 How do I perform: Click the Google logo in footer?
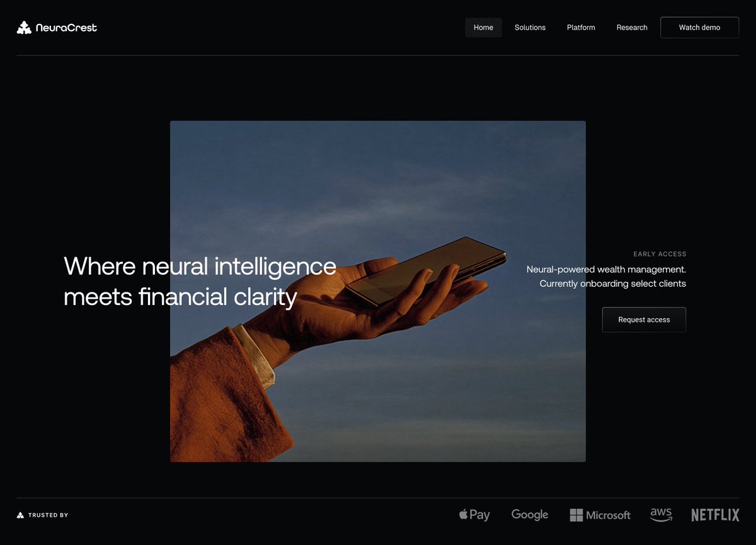(x=529, y=515)
